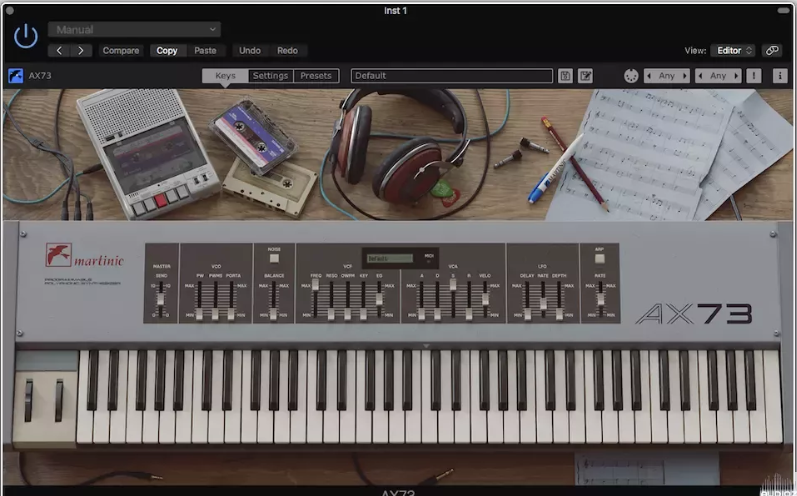
Task: Click the Copy button
Action: pos(167,50)
